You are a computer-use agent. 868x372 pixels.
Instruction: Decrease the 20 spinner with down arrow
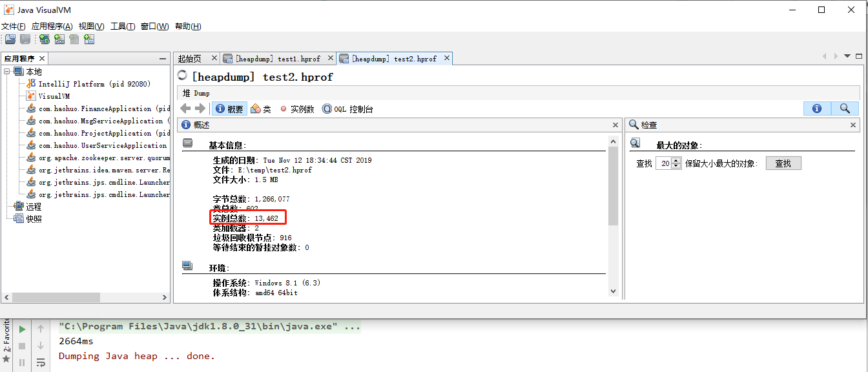point(676,167)
